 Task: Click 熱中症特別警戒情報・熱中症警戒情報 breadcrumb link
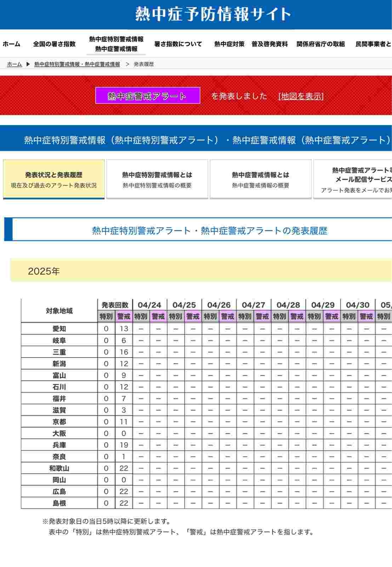coord(77,64)
